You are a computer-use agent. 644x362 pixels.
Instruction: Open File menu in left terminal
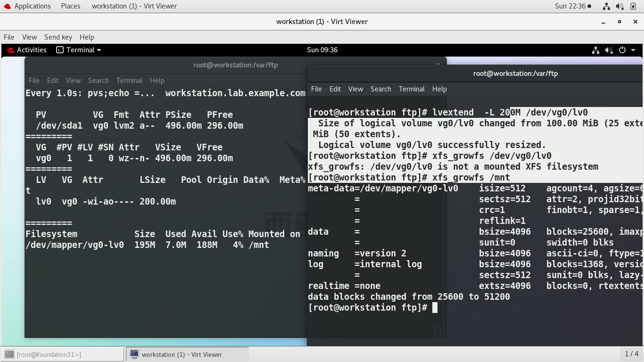(x=34, y=81)
